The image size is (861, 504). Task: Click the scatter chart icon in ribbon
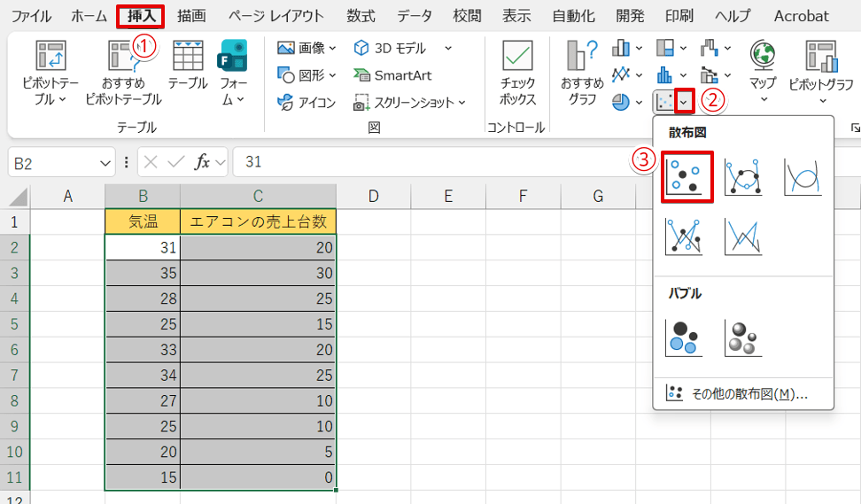point(664,102)
